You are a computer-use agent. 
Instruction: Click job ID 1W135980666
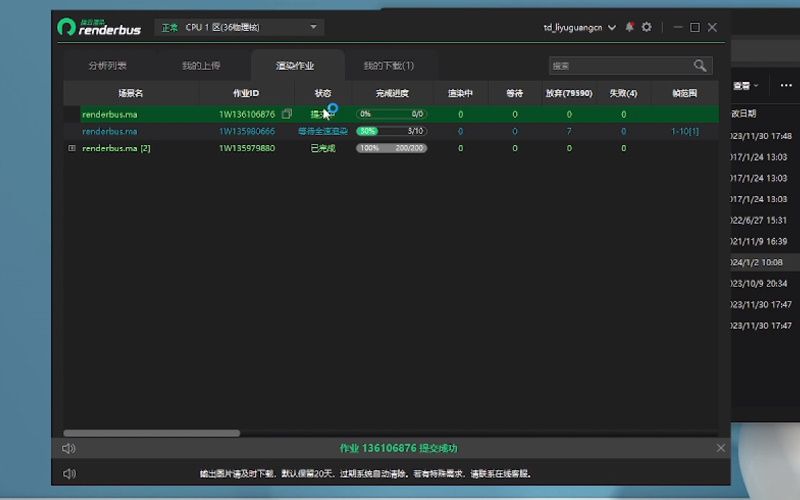pos(247,131)
